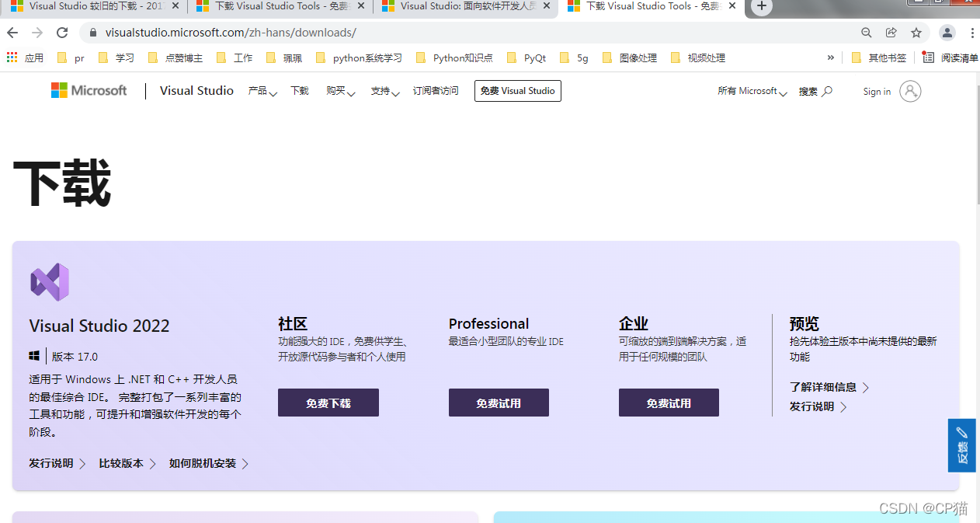Open 订阅者访问 nav item
The height and width of the screenshot is (523, 980).
(436, 91)
